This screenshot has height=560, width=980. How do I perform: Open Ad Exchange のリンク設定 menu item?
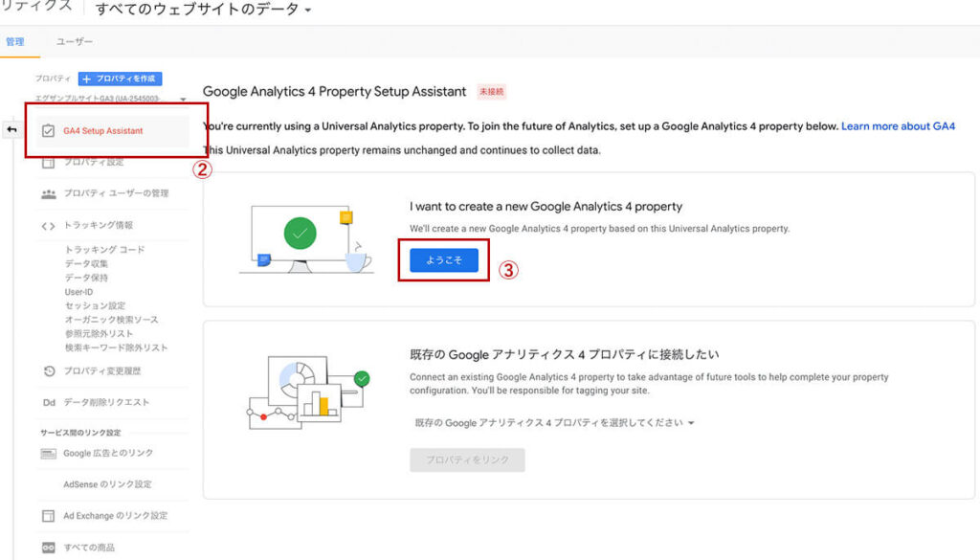(113, 516)
